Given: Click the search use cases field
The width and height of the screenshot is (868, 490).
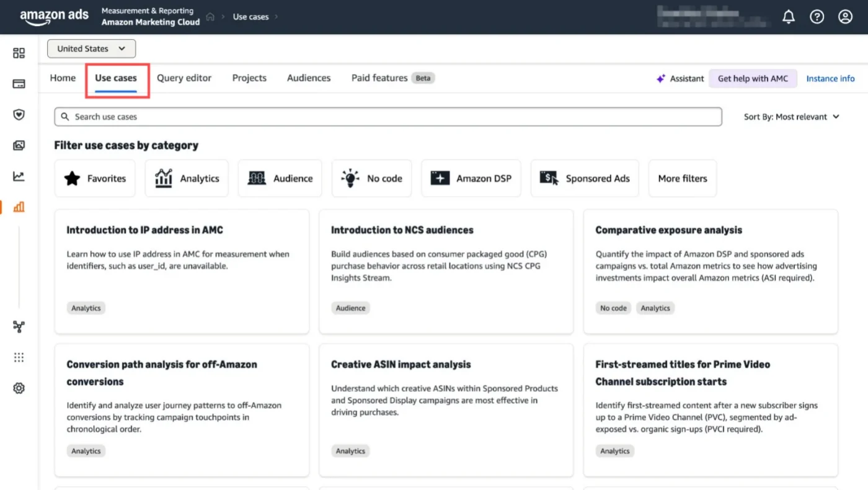Looking at the screenshot, I should [387, 116].
